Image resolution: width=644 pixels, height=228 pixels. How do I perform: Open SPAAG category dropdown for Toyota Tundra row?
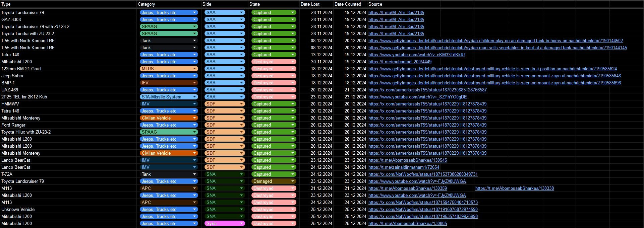tap(169, 33)
